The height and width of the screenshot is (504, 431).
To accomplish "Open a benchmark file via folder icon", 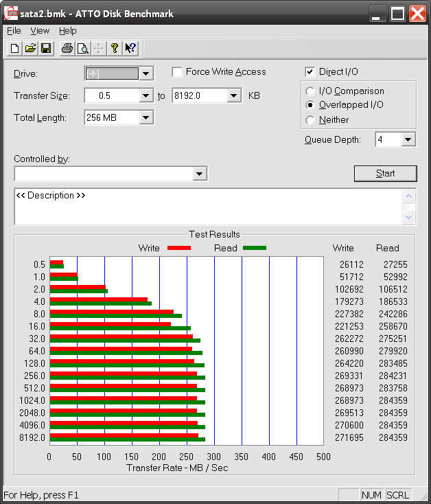I will pos(30,49).
